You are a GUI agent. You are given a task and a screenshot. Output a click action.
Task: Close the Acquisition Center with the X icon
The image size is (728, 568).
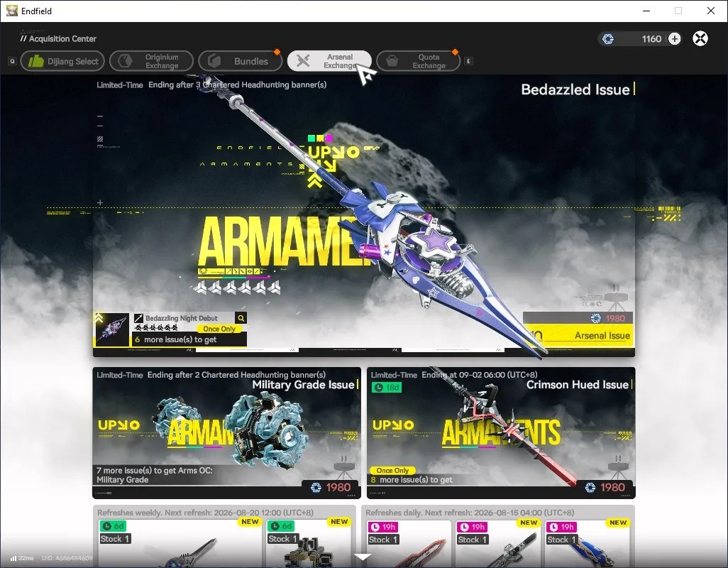(700, 38)
